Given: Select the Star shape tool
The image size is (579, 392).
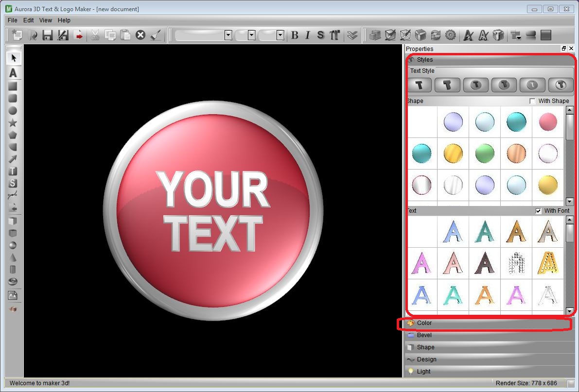Looking at the screenshot, I should (13, 123).
